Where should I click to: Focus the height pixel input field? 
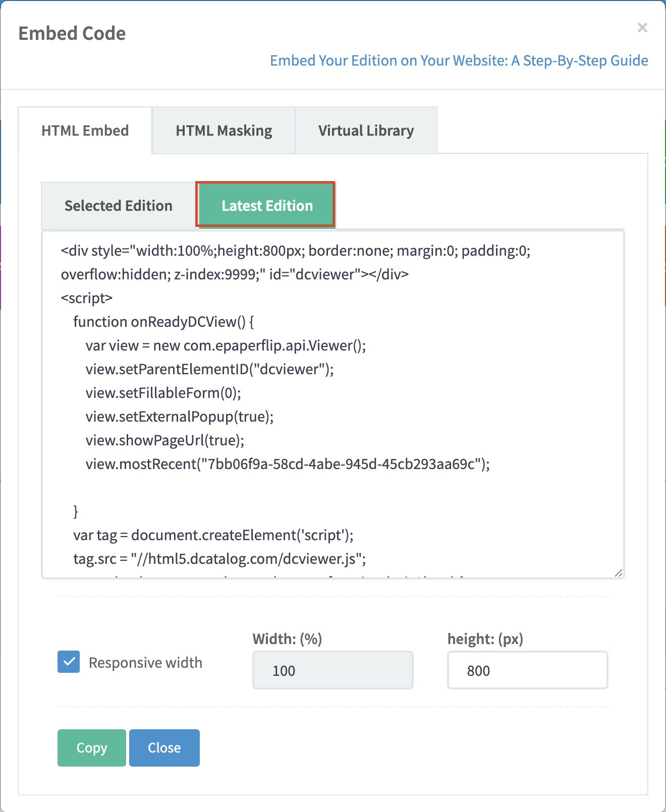click(x=527, y=670)
